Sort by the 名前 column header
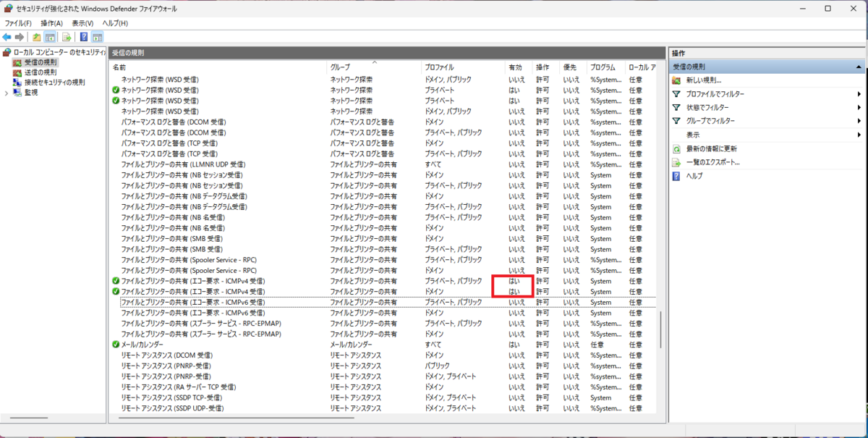The image size is (868, 438). tap(218, 67)
